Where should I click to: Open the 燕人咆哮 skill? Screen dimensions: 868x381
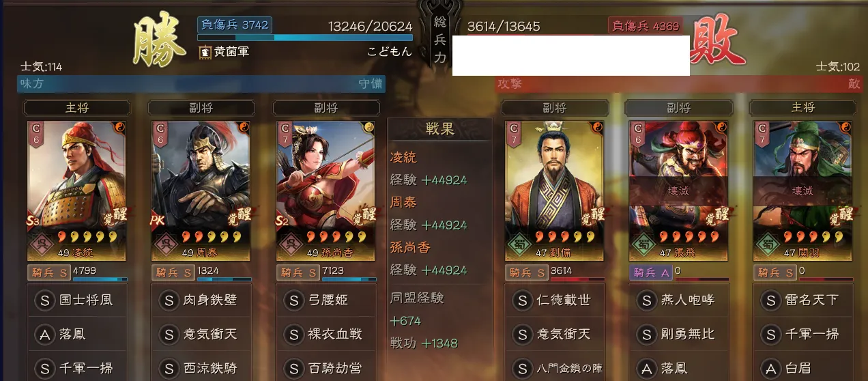(678, 300)
